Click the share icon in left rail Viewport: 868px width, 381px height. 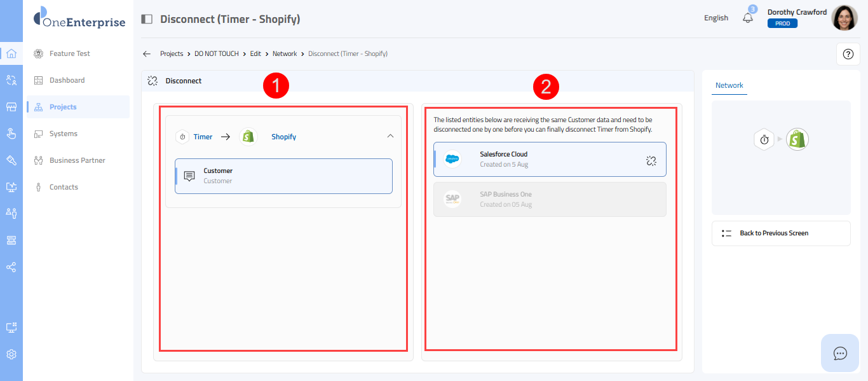pos(11,267)
